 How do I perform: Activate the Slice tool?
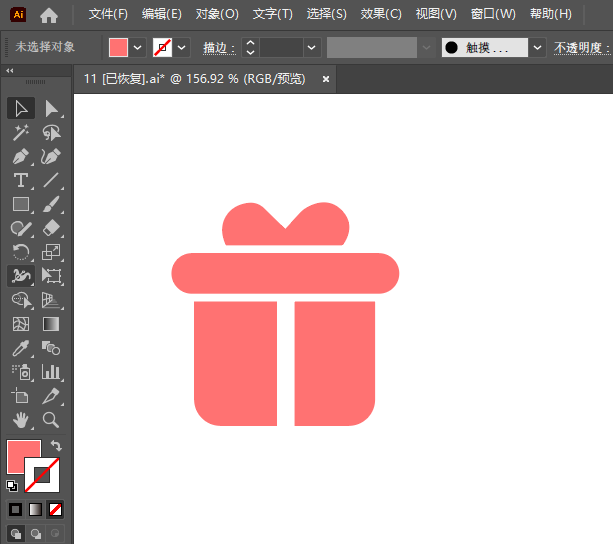51,396
